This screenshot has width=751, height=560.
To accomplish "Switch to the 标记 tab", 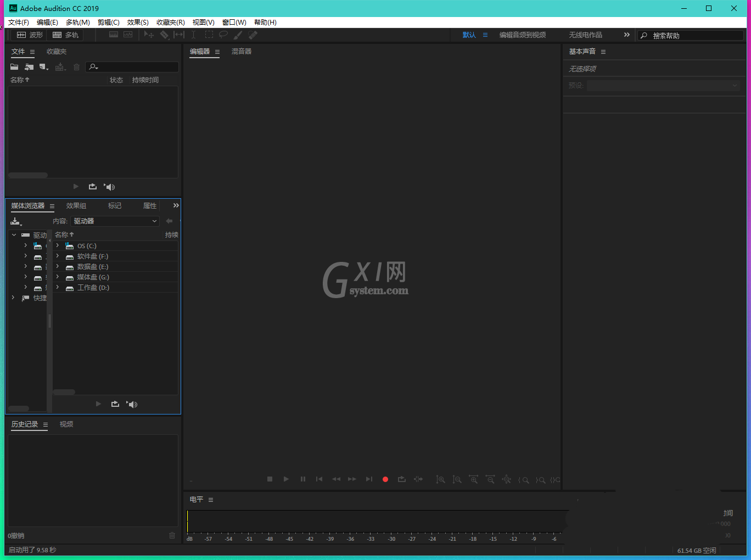I will (115, 206).
